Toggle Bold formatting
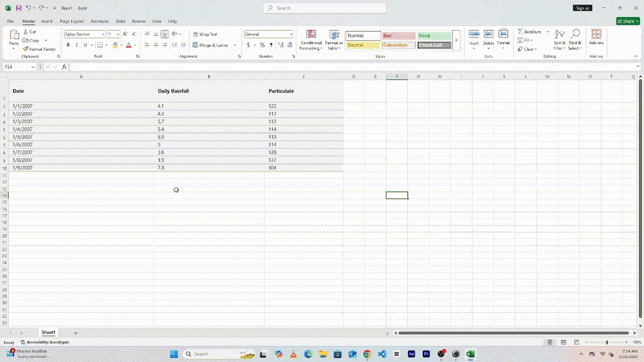The width and height of the screenshot is (644, 362). tap(68, 45)
